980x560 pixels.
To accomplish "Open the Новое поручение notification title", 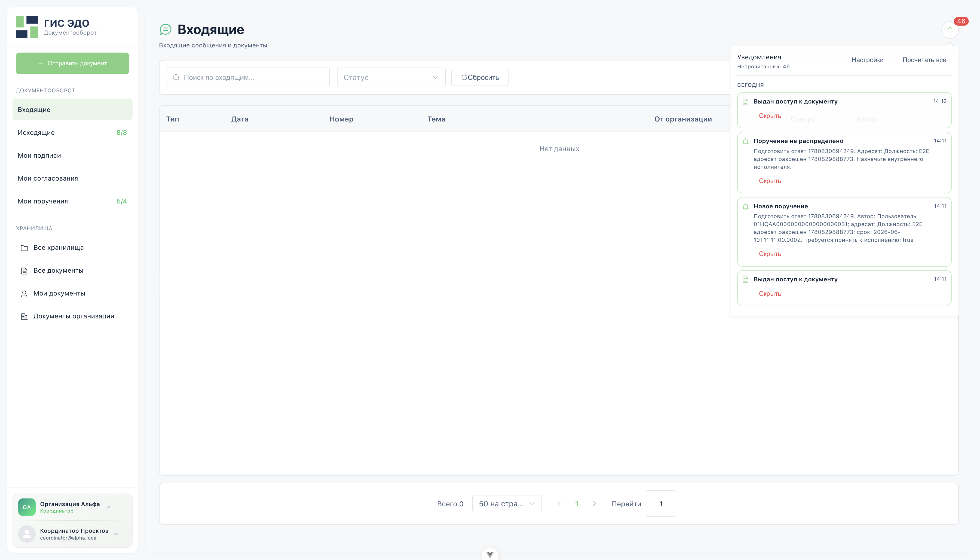I will pos(780,206).
